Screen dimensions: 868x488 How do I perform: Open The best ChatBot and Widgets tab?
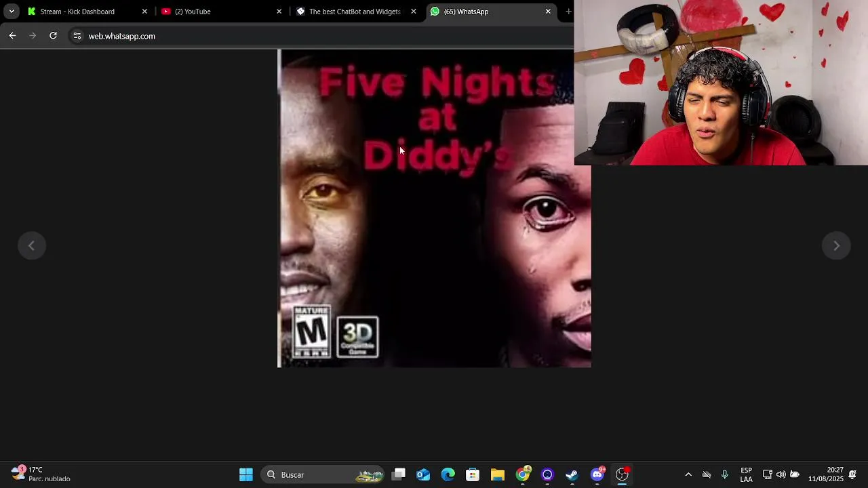click(355, 12)
